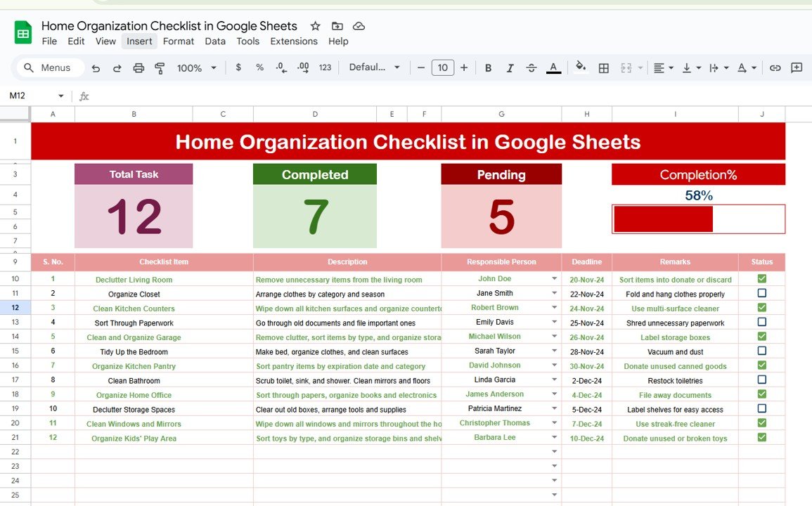Decrease font size with minus
The width and height of the screenshot is (812, 506).
tap(421, 68)
